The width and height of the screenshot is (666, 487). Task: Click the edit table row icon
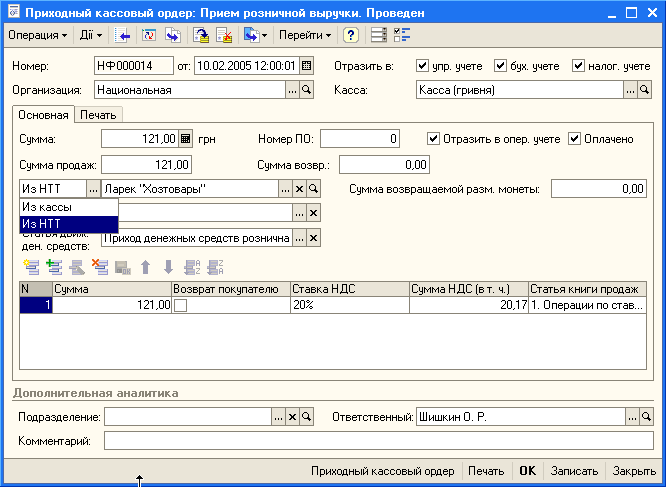coord(77,267)
